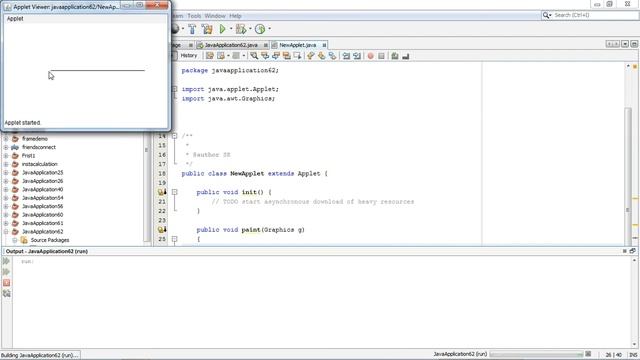This screenshot has width=640, height=360.
Task: Click Start Macro Recording red circle
Action: tap(370, 56)
